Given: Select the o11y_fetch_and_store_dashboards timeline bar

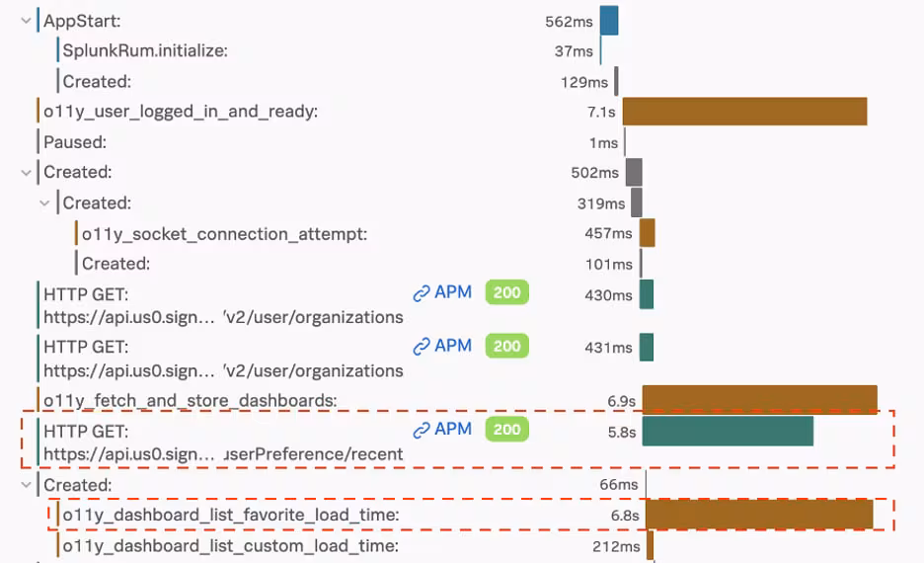Looking at the screenshot, I should 759,399.
